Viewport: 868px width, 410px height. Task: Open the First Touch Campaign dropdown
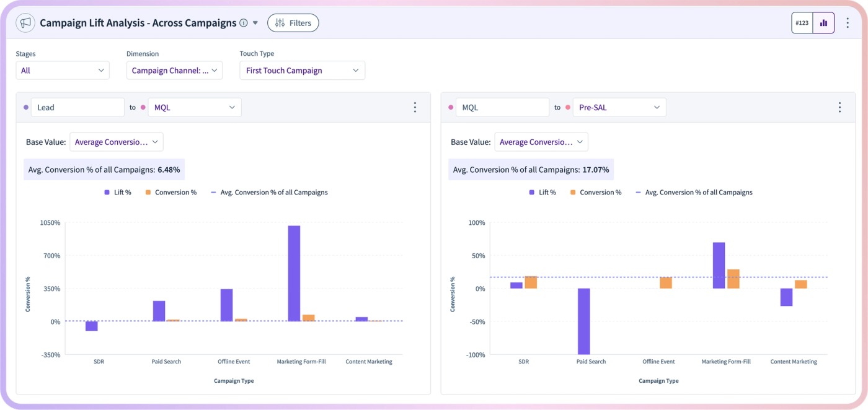[303, 71]
